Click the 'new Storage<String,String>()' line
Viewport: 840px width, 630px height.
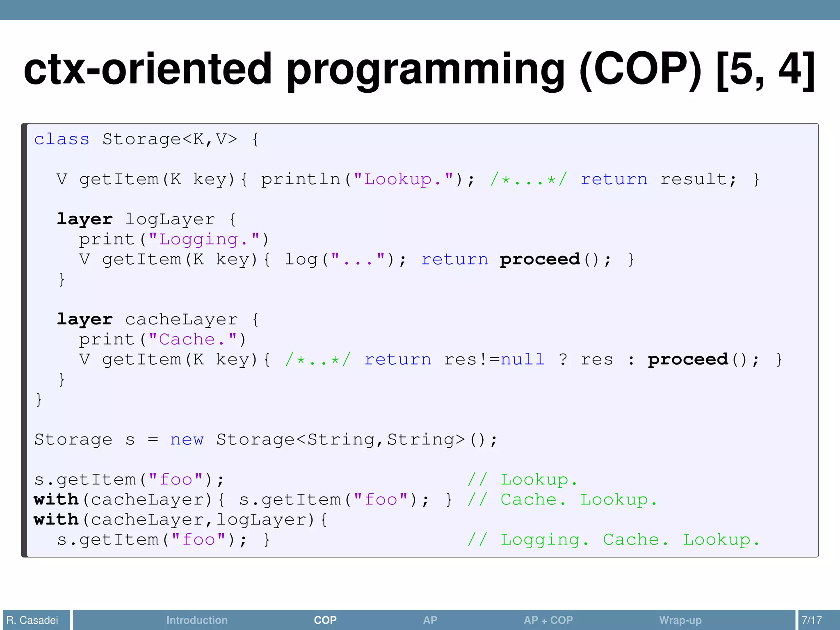pyautogui.click(x=266, y=440)
